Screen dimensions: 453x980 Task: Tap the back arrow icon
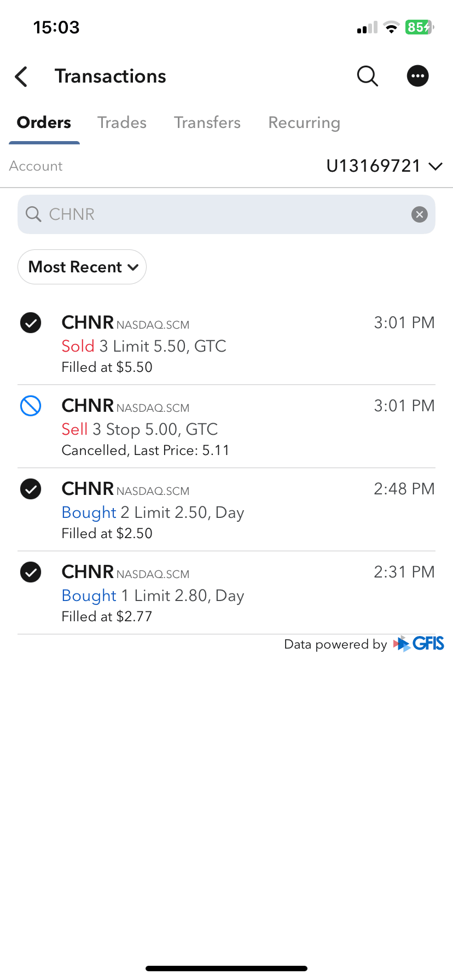21,77
